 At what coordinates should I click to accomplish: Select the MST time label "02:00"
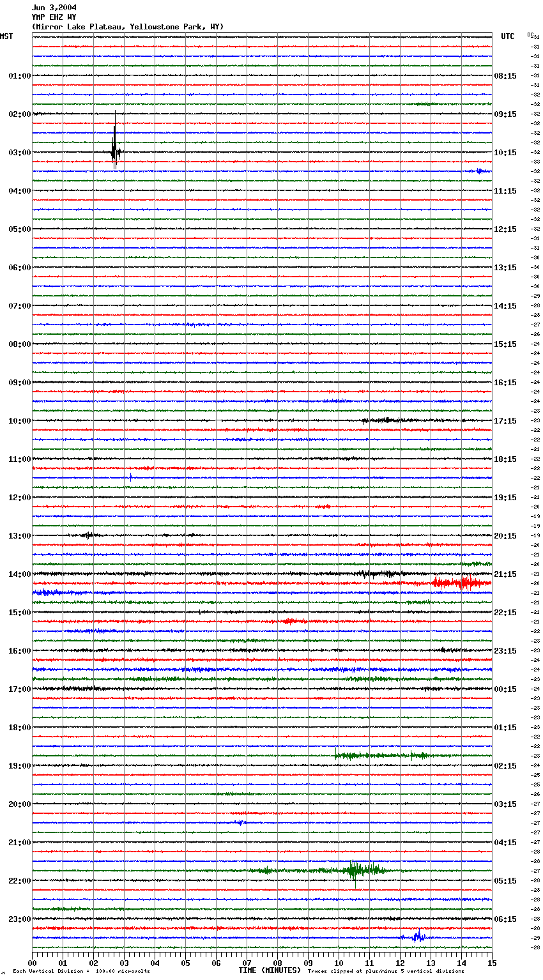pyautogui.click(x=20, y=114)
